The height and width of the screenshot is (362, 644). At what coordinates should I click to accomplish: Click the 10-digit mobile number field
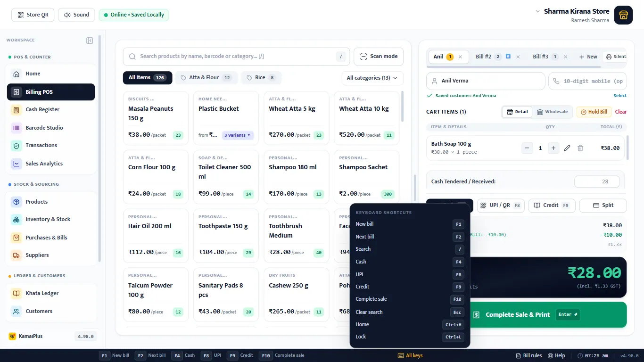pos(588,81)
